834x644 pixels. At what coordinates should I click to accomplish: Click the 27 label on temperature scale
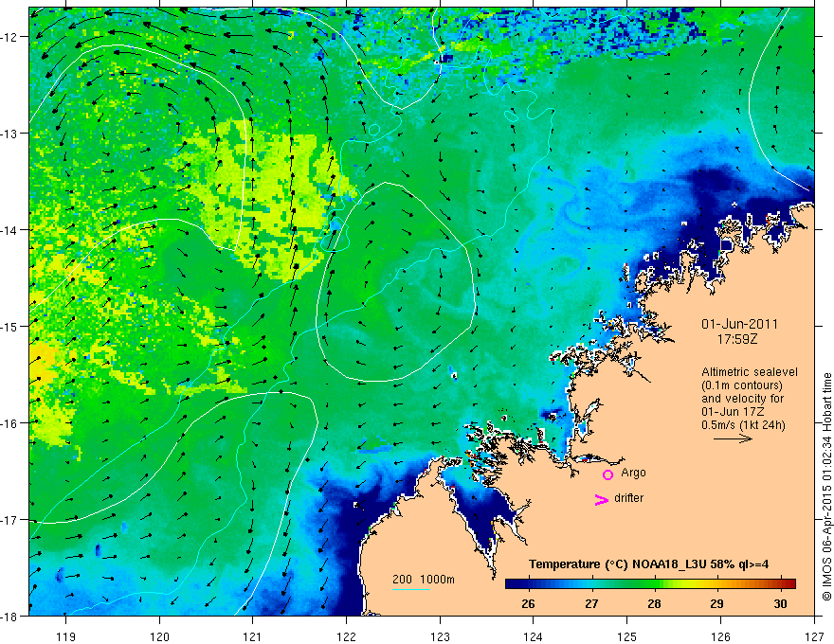click(591, 603)
